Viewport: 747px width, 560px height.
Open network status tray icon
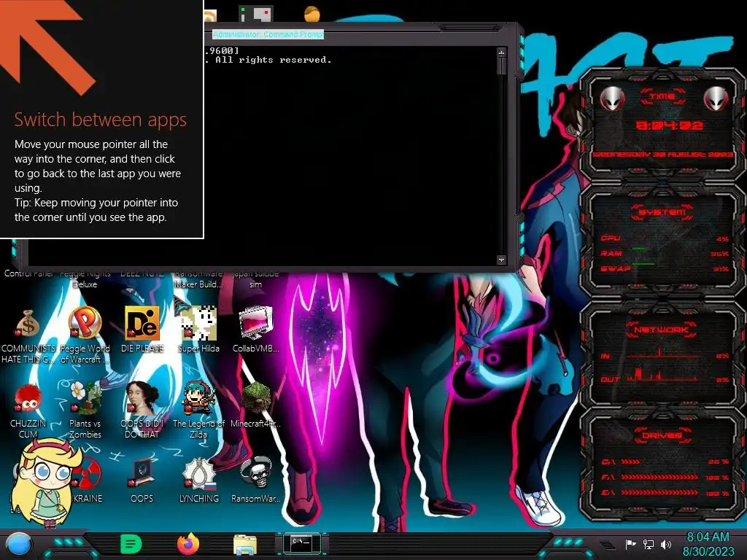tap(649, 544)
